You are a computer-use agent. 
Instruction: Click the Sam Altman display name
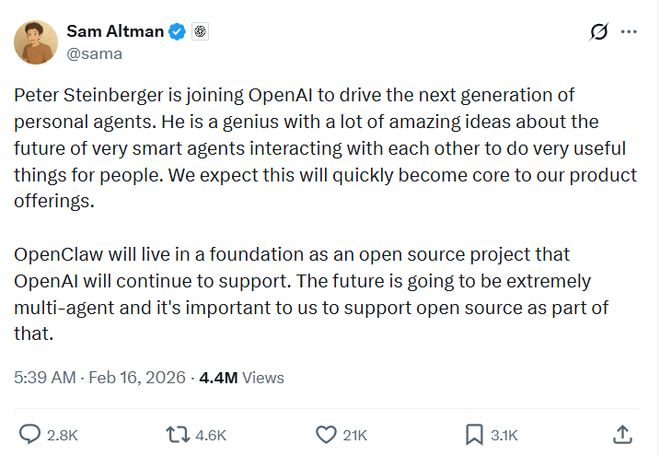pos(115,31)
